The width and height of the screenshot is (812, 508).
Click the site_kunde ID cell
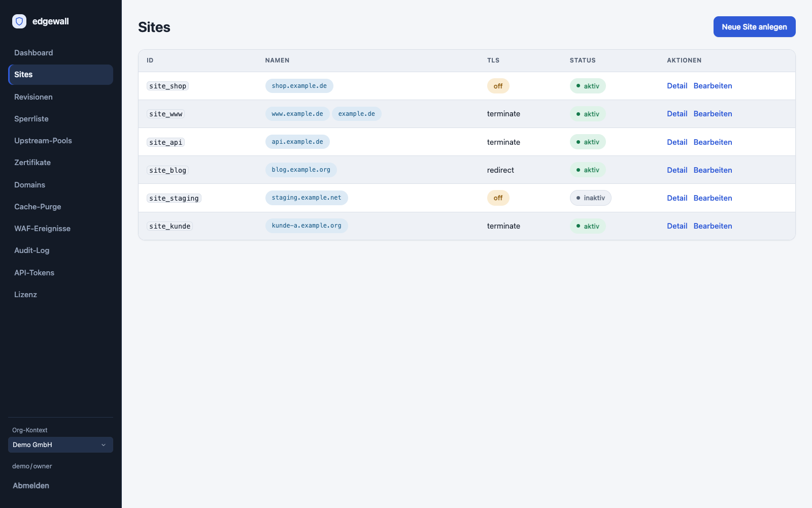[170, 226]
